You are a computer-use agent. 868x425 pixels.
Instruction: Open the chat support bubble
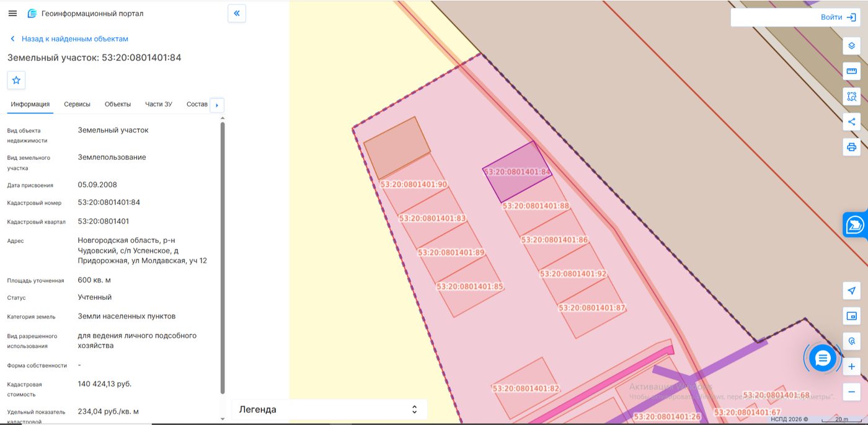tap(823, 357)
